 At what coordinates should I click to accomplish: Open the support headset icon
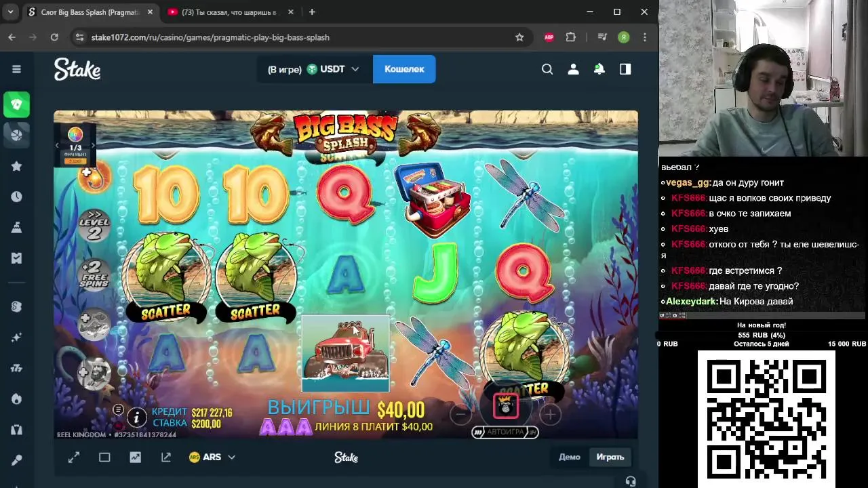631,481
